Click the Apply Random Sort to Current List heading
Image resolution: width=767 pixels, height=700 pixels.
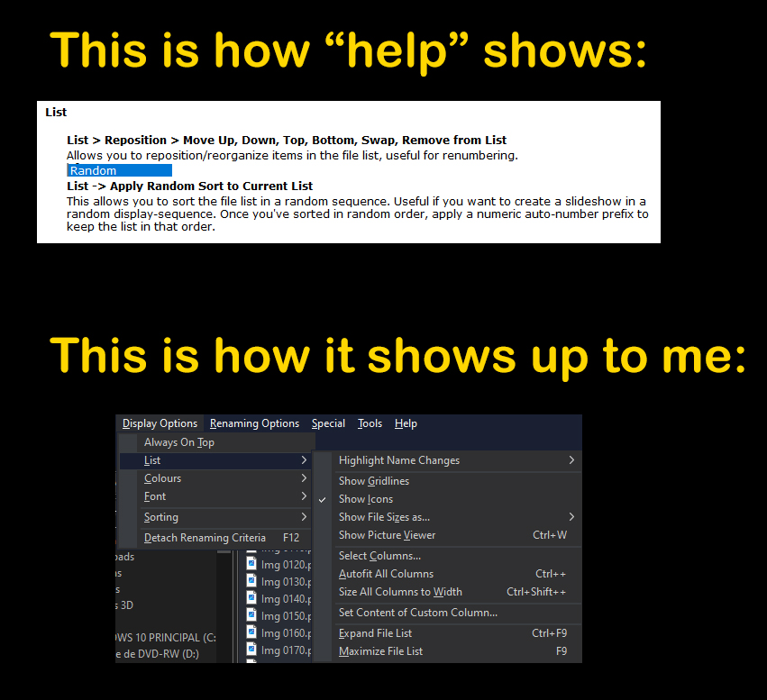coord(190,186)
